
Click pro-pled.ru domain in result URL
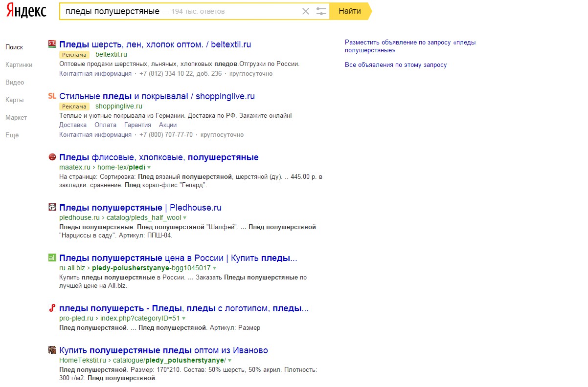(76, 318)
